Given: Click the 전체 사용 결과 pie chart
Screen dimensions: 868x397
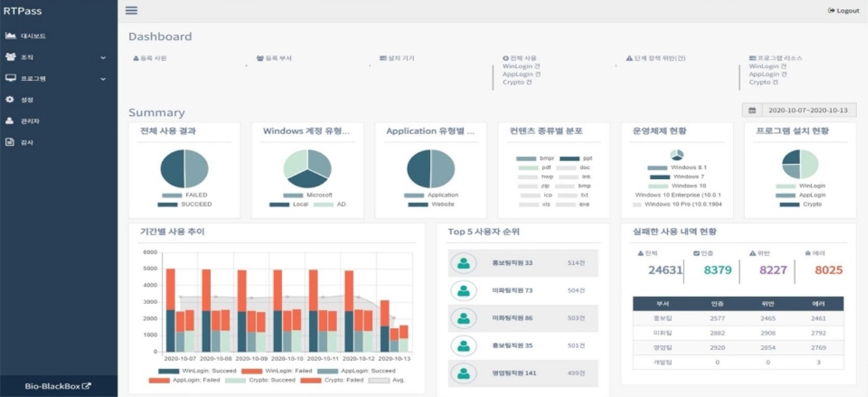Looking at the screenshot, I should (x=184, y=169).
